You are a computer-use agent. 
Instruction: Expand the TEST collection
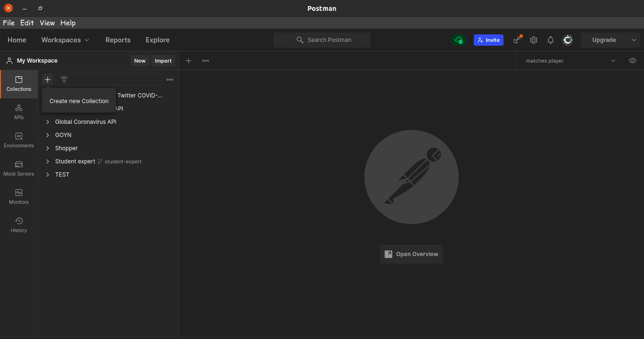(x=48, y=175)
